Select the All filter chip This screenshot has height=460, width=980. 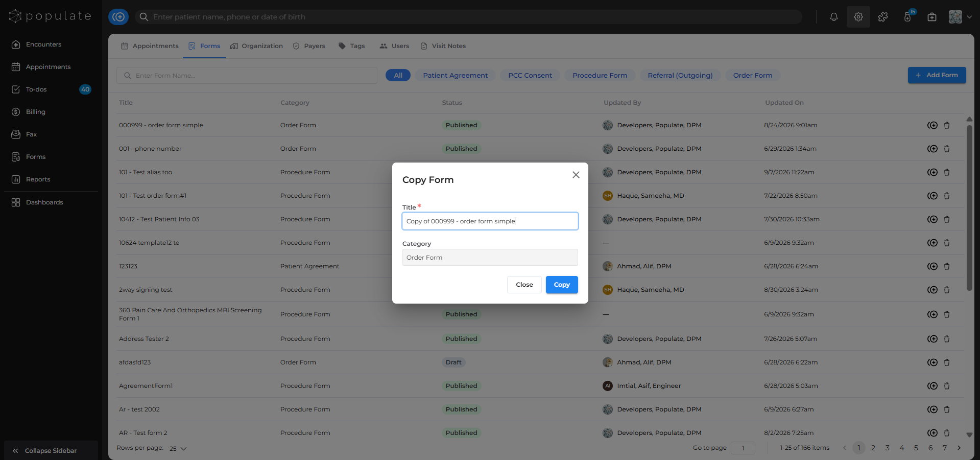[x=398, y=75]
